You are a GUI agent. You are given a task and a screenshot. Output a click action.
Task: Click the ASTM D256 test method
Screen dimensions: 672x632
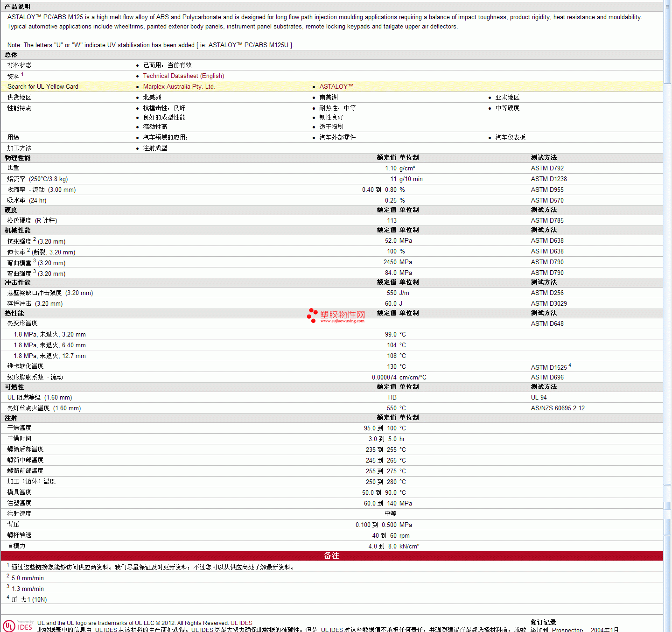[547, 293]
